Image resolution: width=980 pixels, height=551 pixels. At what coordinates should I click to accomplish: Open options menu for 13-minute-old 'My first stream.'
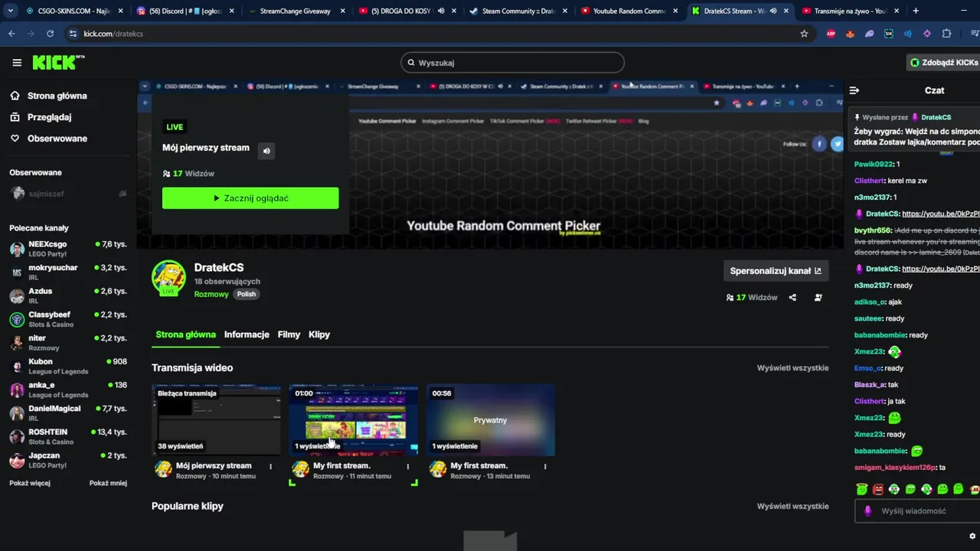point(545,466)
